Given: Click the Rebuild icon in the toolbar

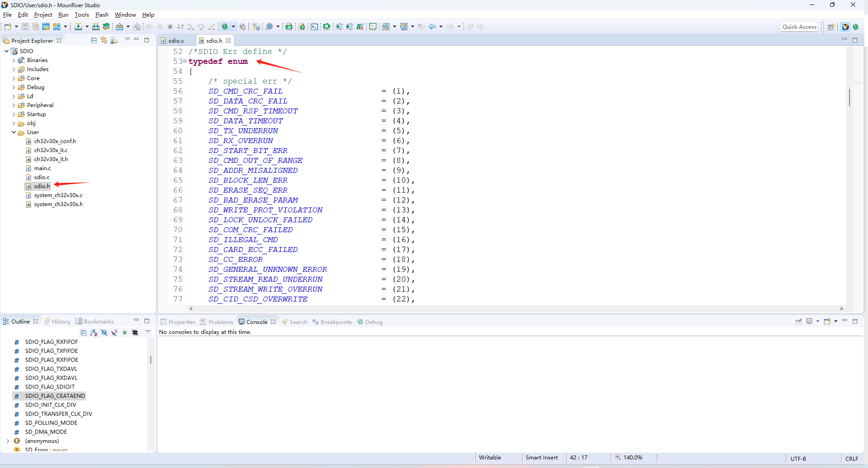Looking at the screenshot, I should point(95,27).
